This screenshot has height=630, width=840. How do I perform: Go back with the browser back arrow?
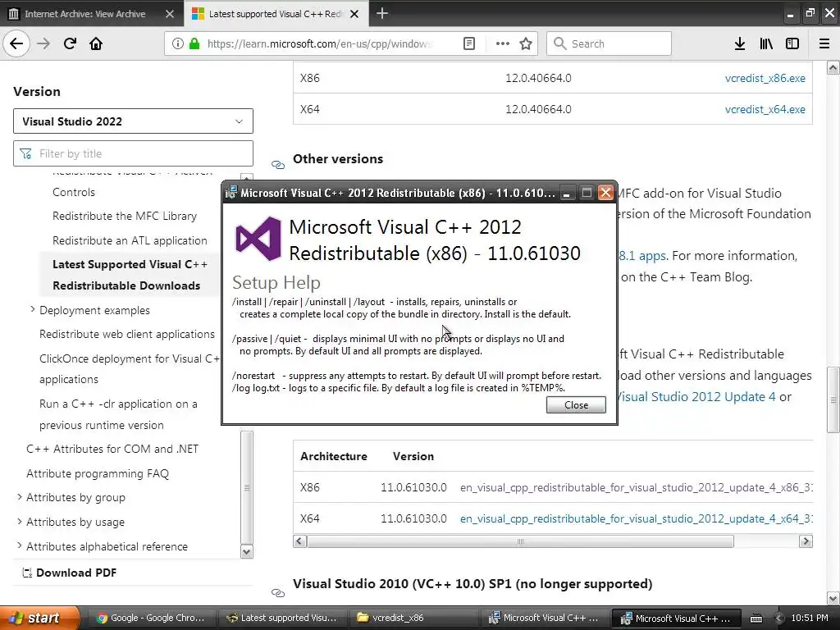tap(16, 43)
